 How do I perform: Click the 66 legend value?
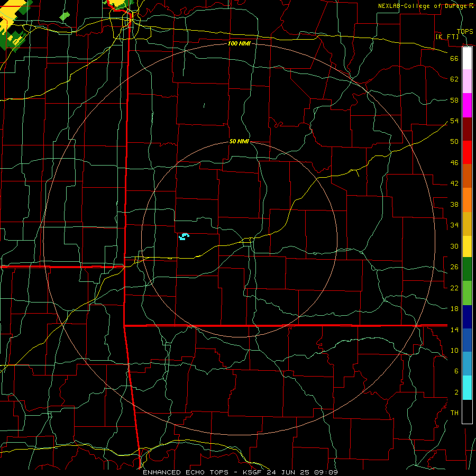pyautogui.click(x=454, y=58)
